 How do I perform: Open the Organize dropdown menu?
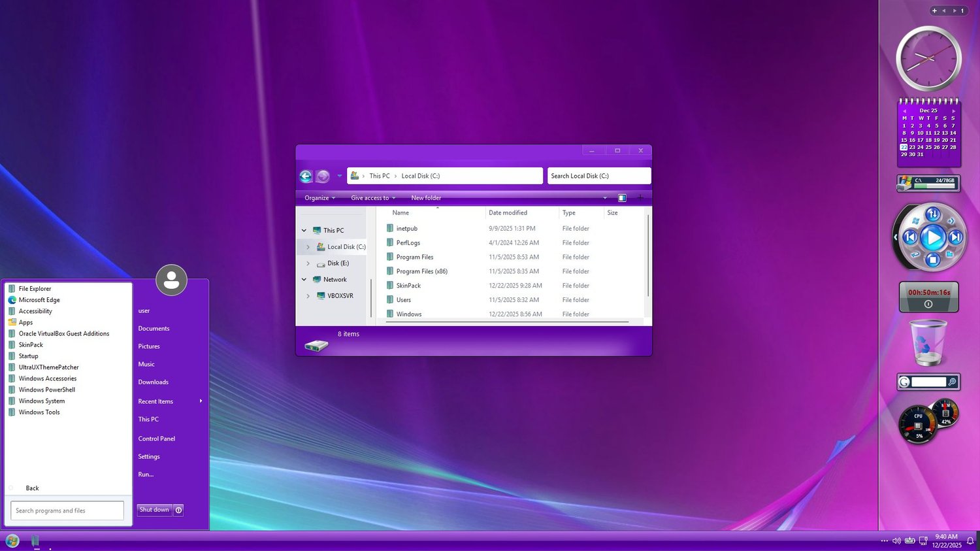[x=320, y=198]
